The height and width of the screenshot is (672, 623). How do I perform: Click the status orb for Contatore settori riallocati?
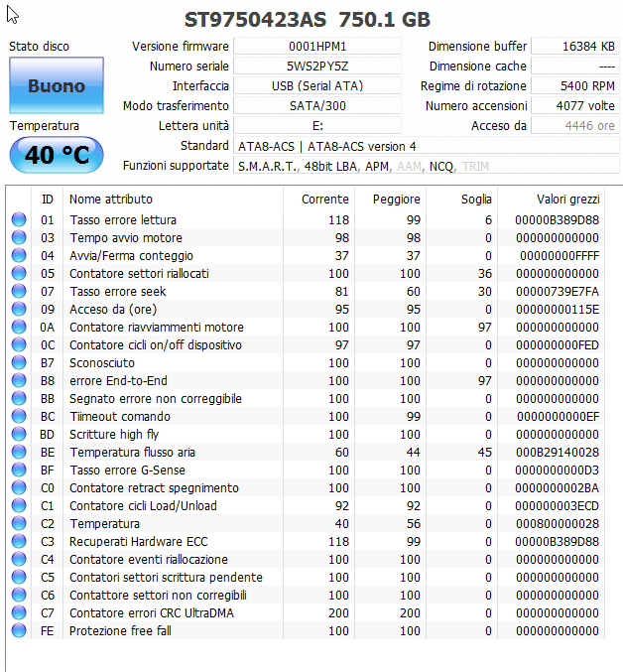coord(19,273)
